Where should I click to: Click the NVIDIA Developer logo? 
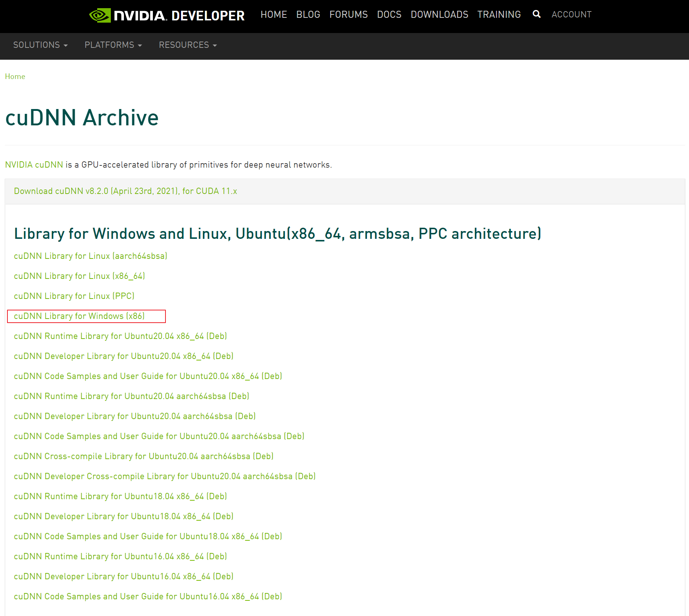coord(167,15)
